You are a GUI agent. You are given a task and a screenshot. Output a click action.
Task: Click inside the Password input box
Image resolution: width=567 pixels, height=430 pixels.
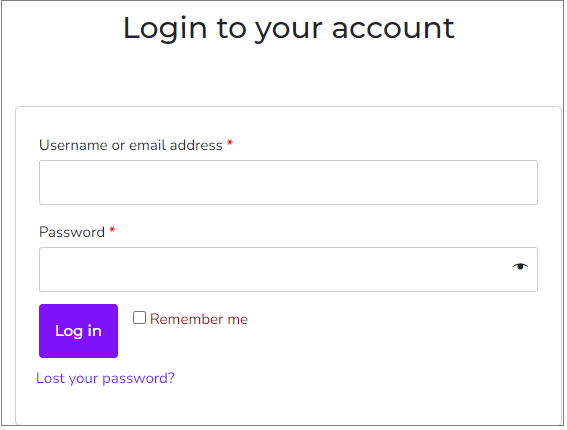click(x=290, y=271)
